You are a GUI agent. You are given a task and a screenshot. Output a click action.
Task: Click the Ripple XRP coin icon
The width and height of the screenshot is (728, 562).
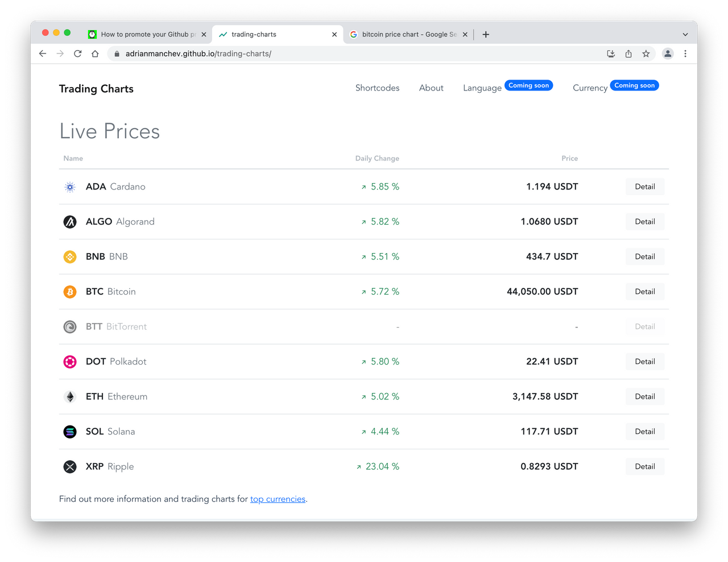click(70, 466)
